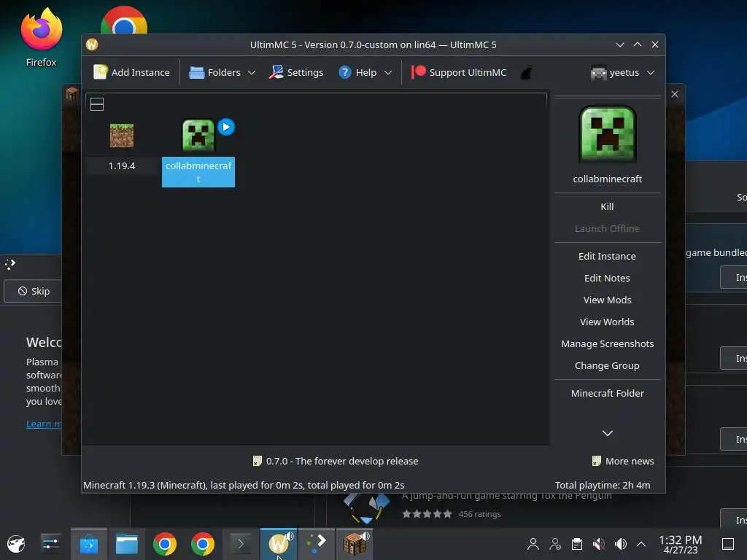This screenshot has height=560, width=747.
Task: Open UltimMC Settings
Action: [x=296, y=72]
